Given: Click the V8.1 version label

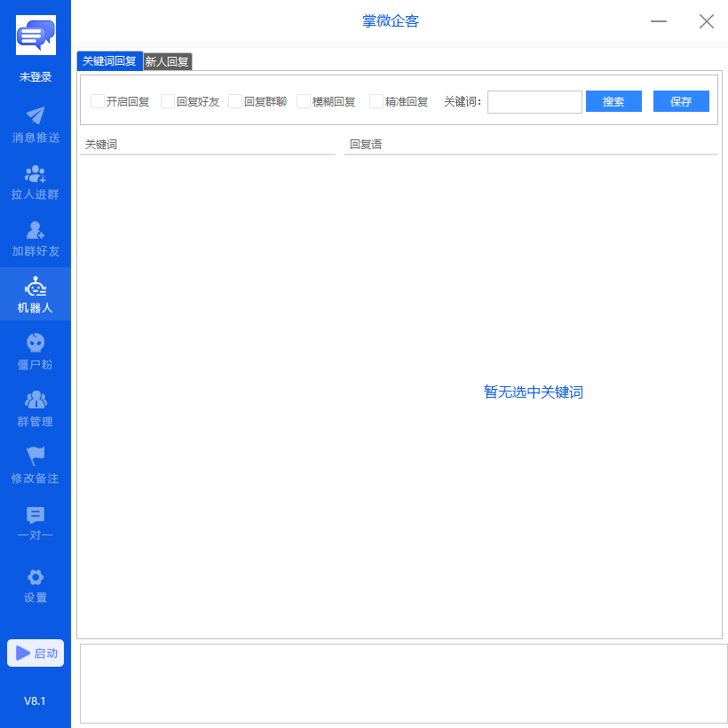Looking at the screenshot, I should (36, 700).
